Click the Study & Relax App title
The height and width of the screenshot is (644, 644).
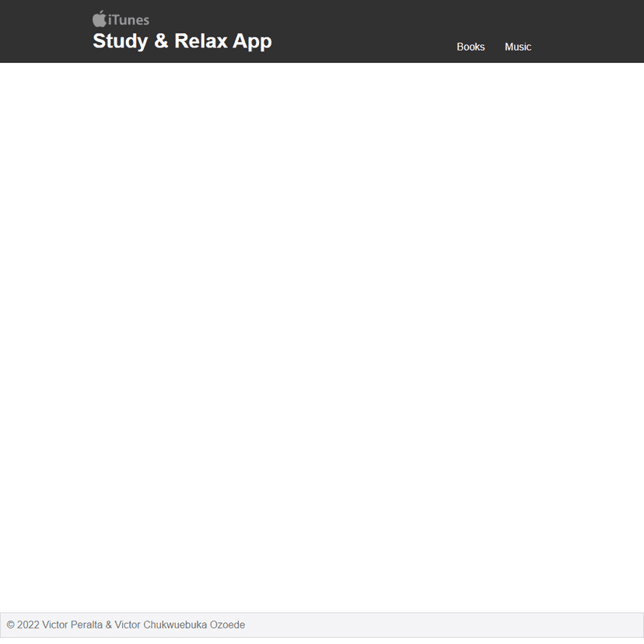coord(182,41)
